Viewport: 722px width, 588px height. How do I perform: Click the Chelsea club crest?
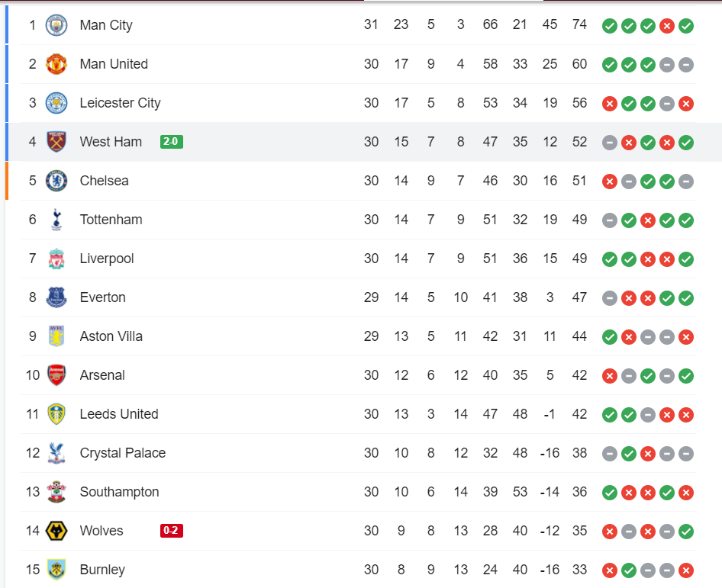coord(56,181)
